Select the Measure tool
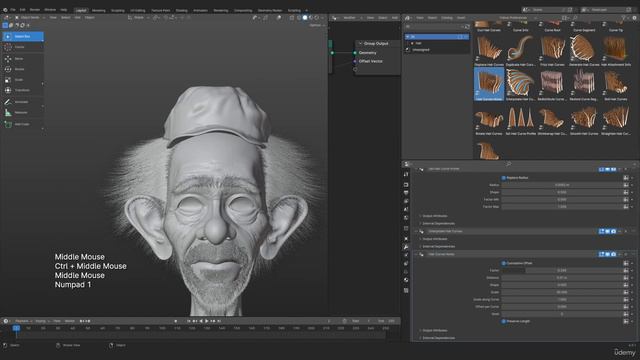 coord(23,113)
